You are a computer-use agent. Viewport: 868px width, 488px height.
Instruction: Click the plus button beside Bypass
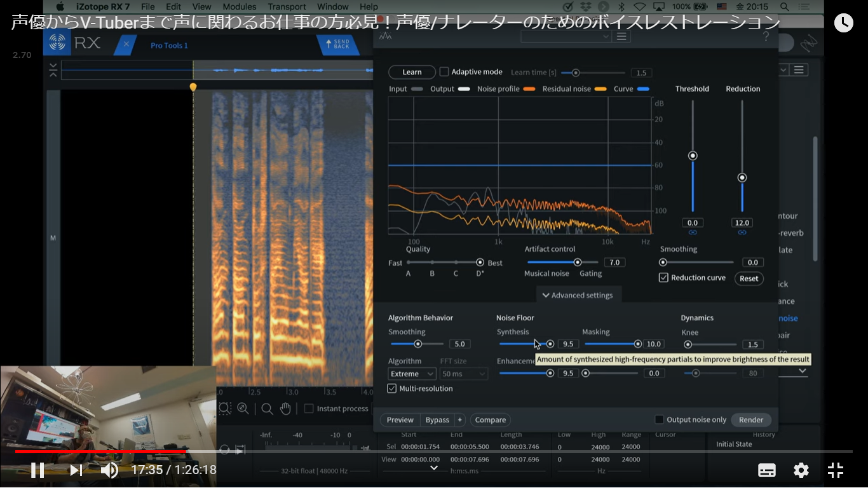tap(460, 420)
